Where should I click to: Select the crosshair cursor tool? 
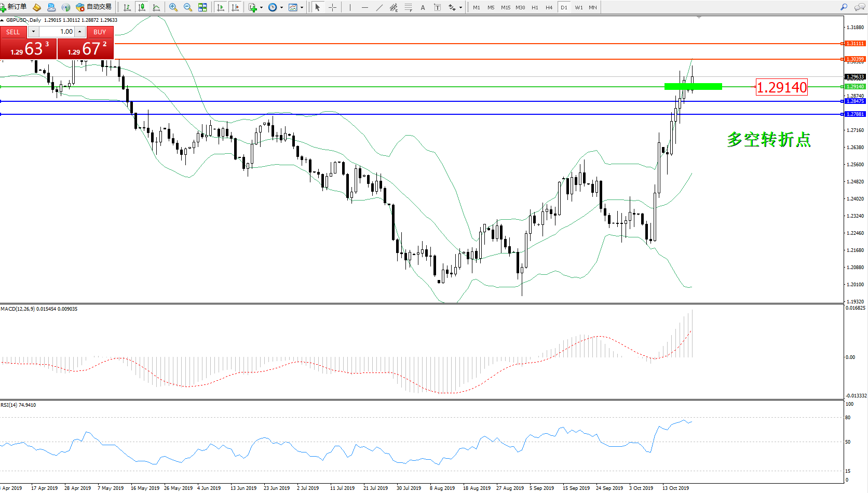[332, 7]
